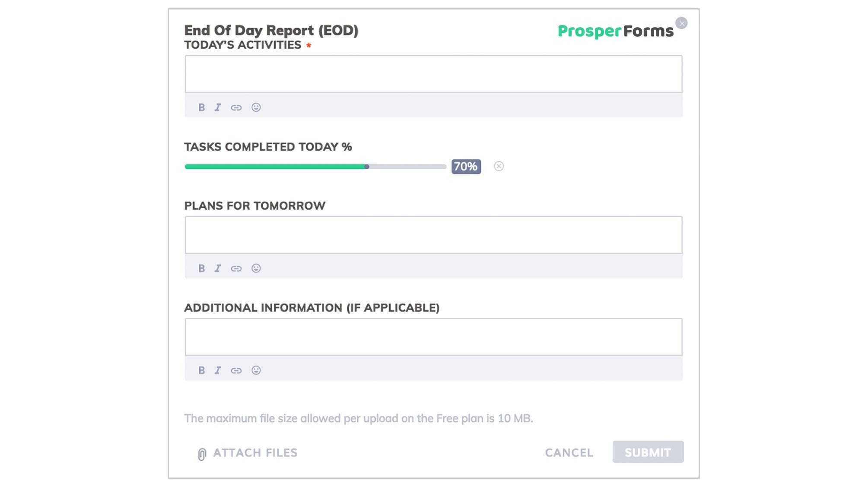This screenshot has height=487, width=868.
Task: Click the Emoji icon in Today's Activities toolbar
Action: (x=256, y=107)
